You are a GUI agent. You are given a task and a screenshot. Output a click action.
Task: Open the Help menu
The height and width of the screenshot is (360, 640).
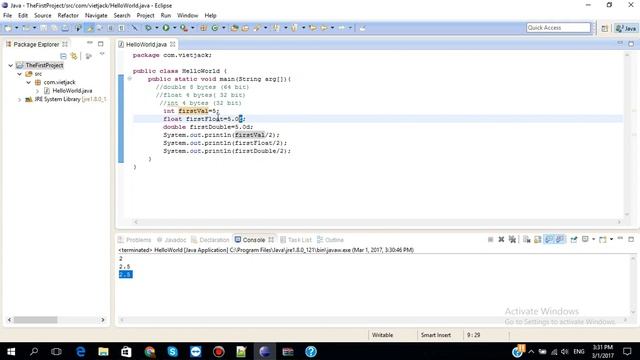[210, 16]
